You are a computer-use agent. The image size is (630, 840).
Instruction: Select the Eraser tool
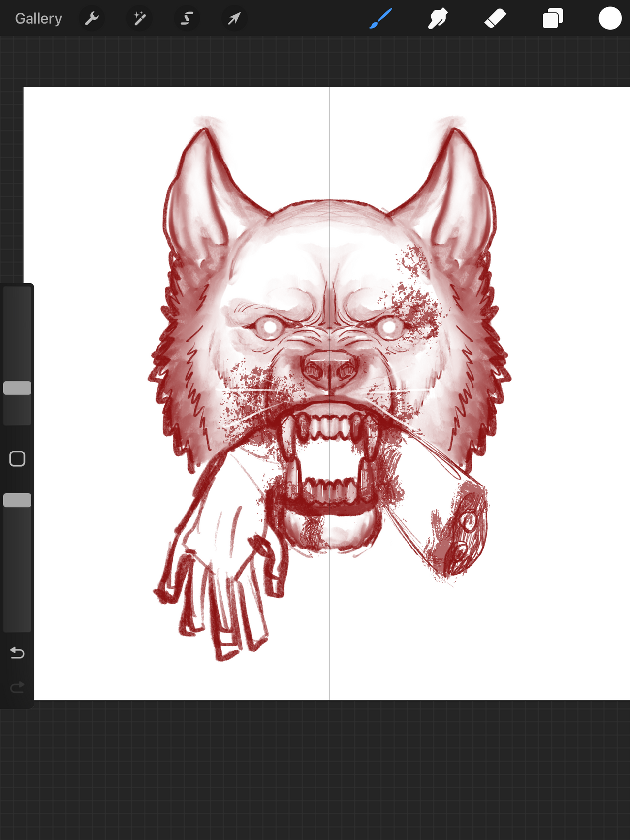tap(495, 19)
